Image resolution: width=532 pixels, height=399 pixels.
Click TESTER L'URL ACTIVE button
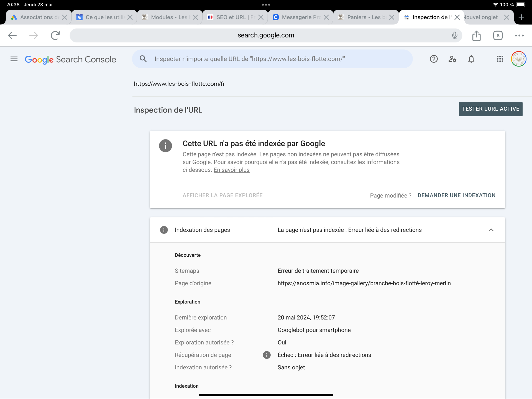click(x=490, y=109)
